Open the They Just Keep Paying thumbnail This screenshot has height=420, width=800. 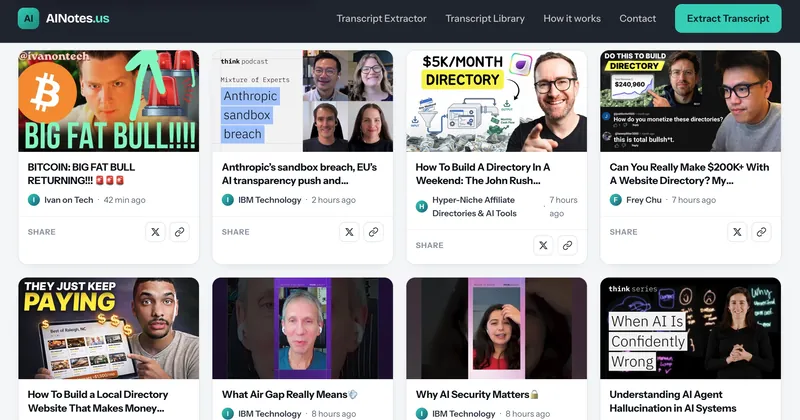coord(109,328)
